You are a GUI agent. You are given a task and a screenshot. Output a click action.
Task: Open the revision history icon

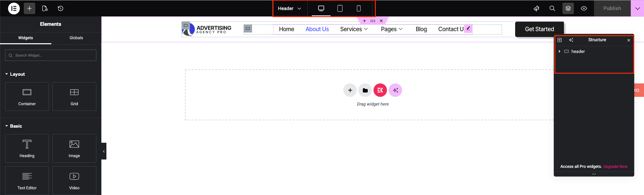[60, 8]
